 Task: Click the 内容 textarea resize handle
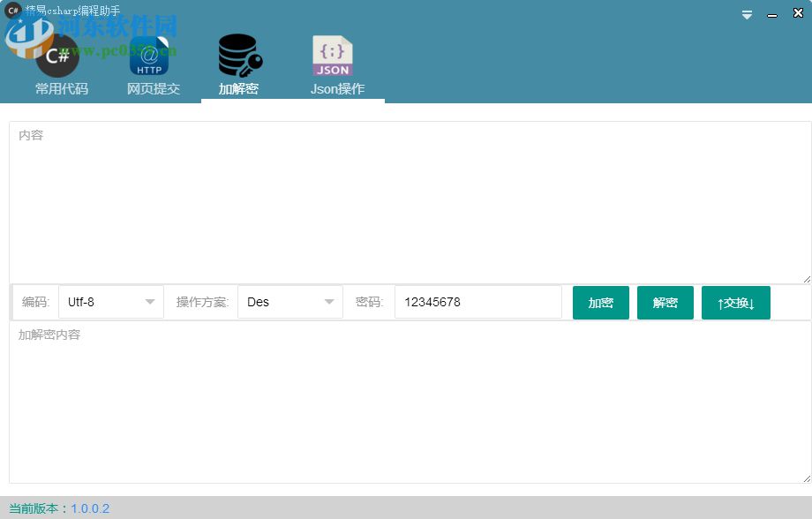807,279
